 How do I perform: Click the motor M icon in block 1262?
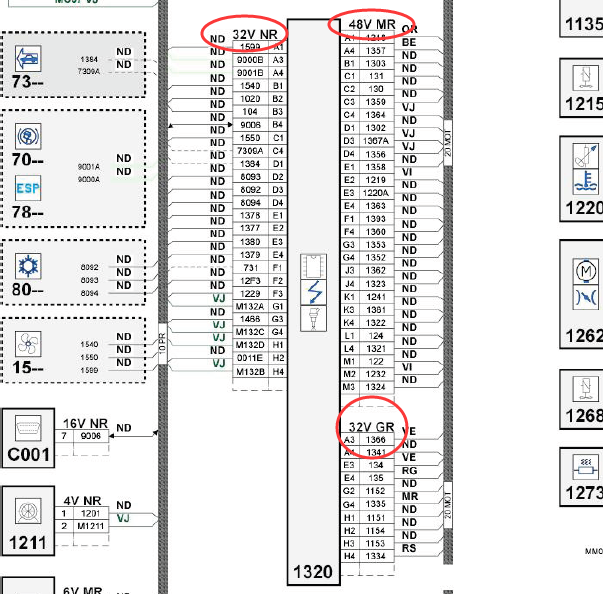(x=586, y=271)
